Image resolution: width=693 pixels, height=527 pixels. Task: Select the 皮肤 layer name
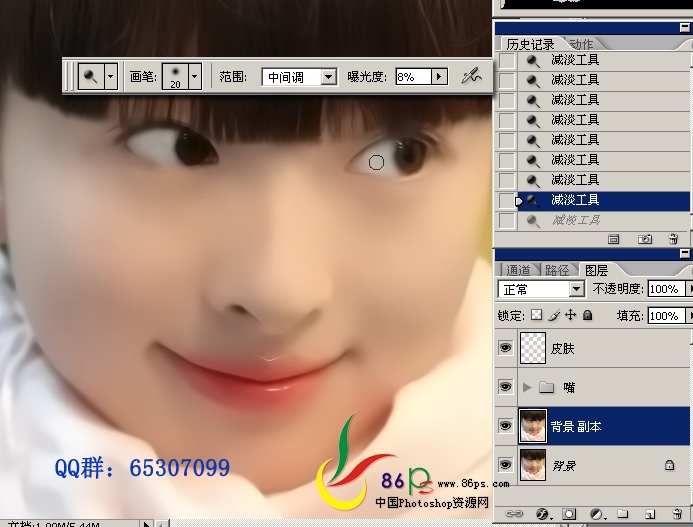[562, 349]
